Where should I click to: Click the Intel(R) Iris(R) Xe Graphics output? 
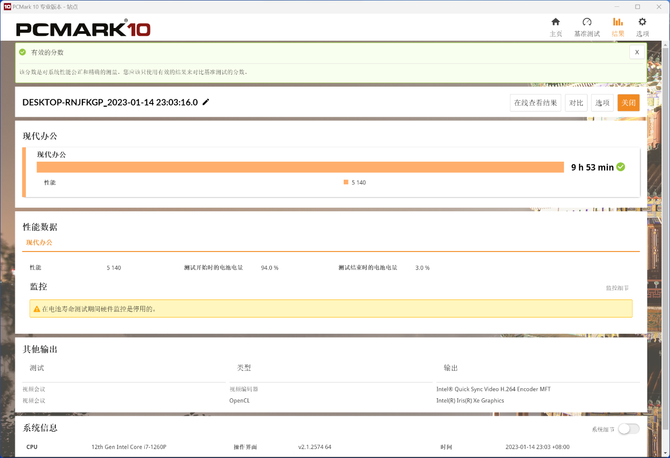[470, 401]
